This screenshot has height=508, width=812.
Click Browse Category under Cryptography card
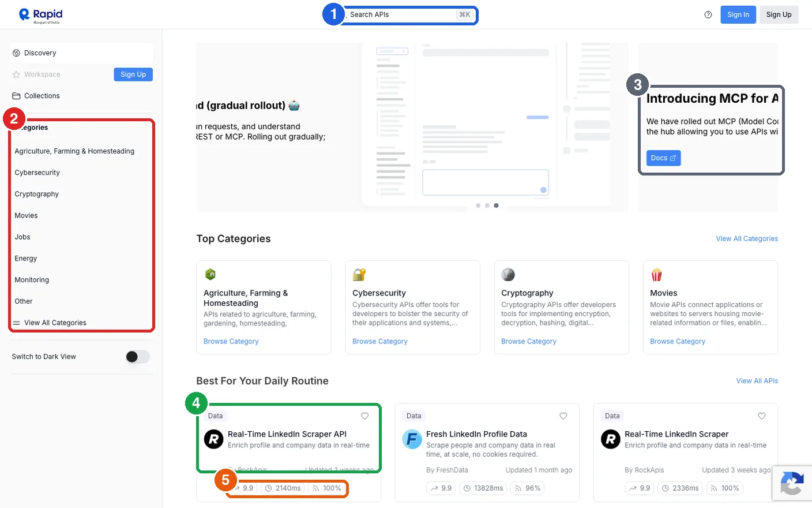(529, 342)
